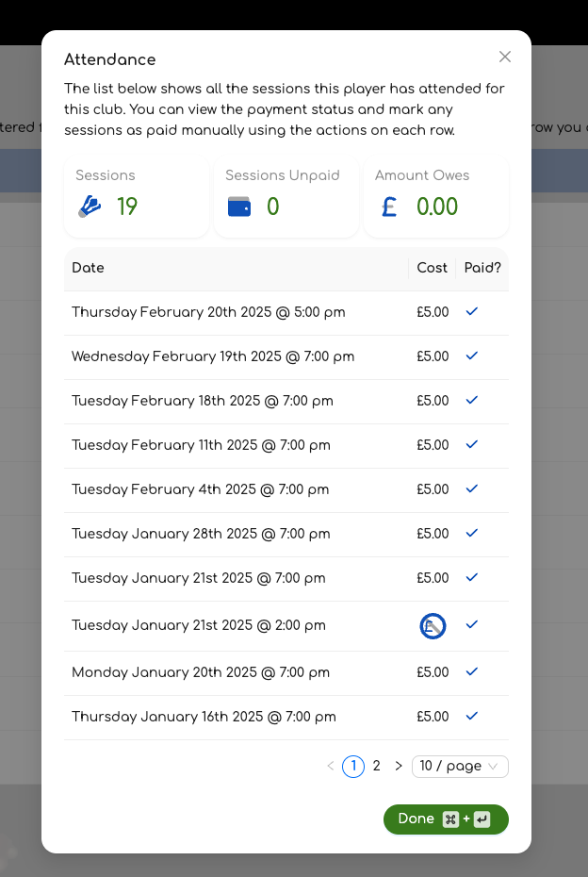This screenshot has height=877, width=588.
Task: Click the wallet icon for Sessions Unpaid
Action: pyautogui.click(x=239, y=207)
